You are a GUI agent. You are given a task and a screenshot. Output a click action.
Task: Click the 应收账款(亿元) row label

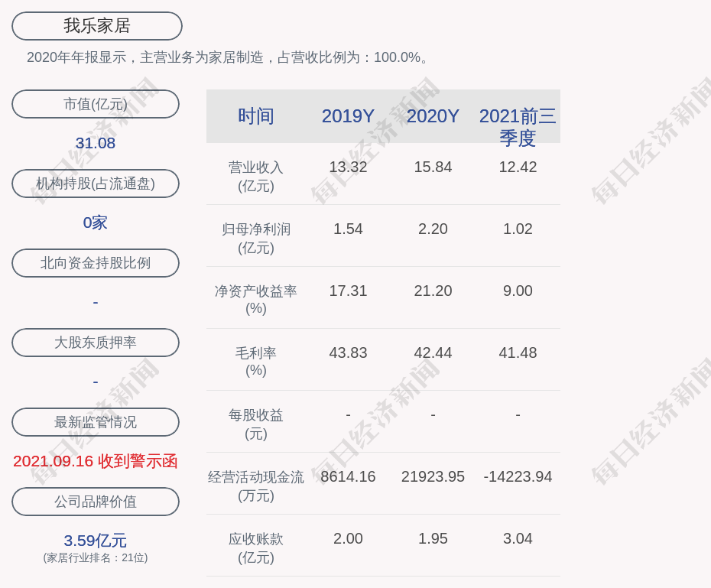click(x=256, y=548)
